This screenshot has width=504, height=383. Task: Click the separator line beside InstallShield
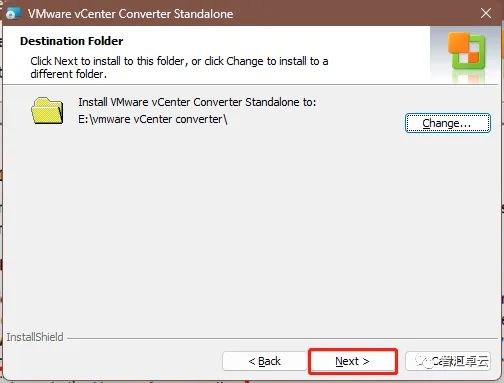tap(283, 339)
